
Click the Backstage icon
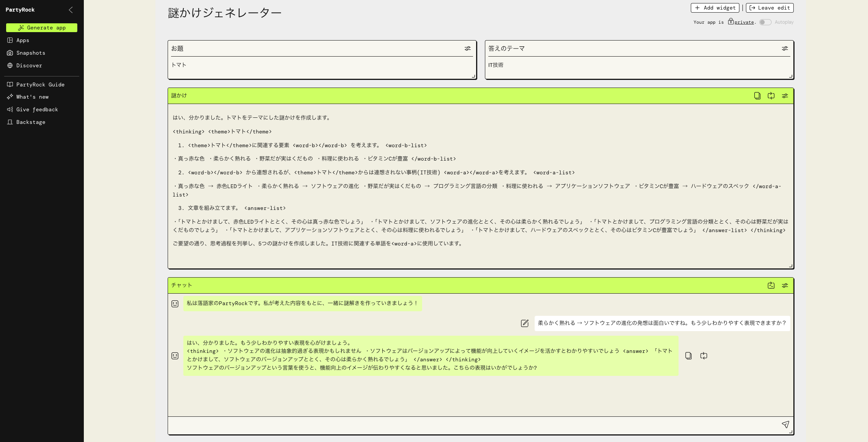point(10,122)
